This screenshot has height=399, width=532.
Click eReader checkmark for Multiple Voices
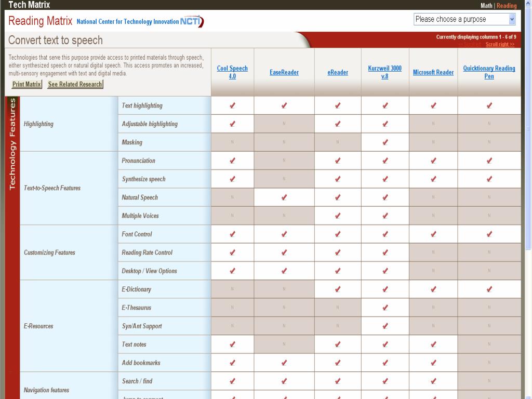pos(338,216)
